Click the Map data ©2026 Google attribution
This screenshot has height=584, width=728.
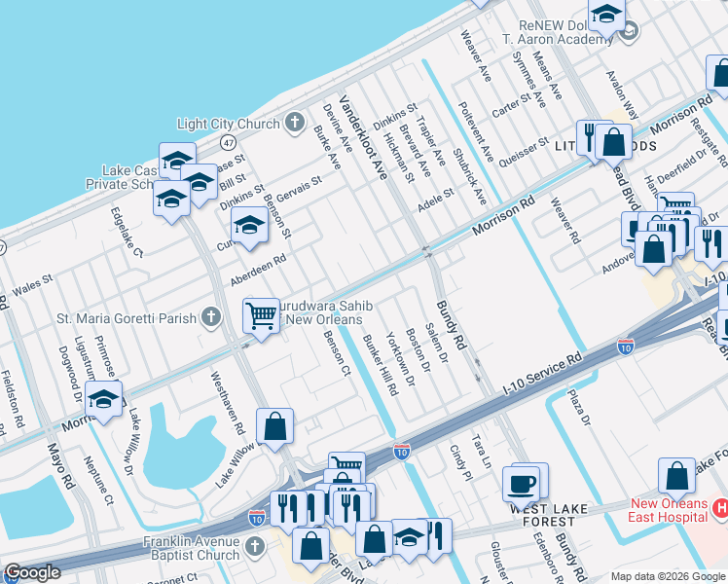coord(669,576)
